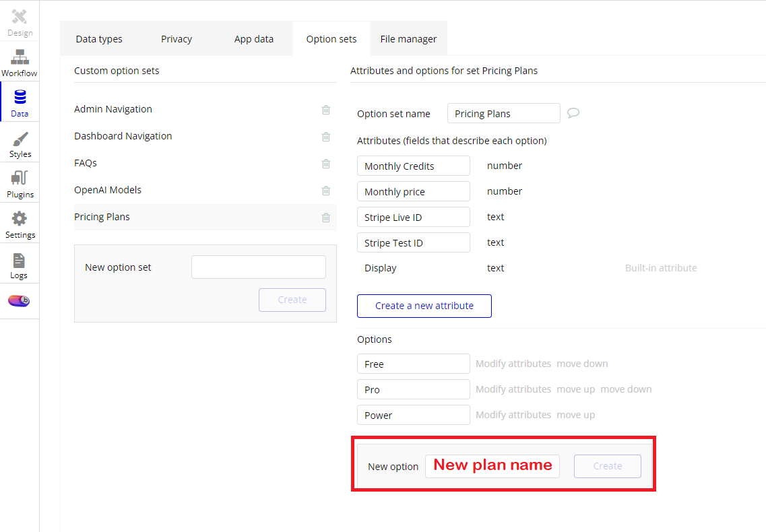
Task: Click Create button for new option
Action: [x=607, y=466]
